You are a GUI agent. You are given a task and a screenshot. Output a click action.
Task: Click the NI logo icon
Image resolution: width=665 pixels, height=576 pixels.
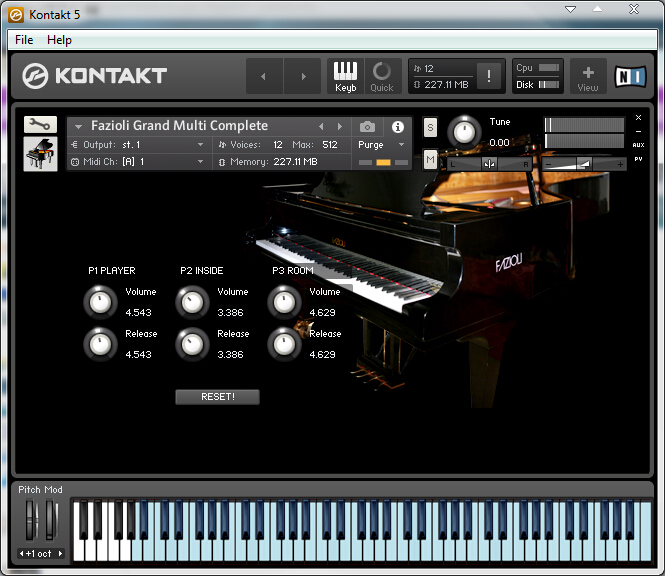tap(631, 77)
